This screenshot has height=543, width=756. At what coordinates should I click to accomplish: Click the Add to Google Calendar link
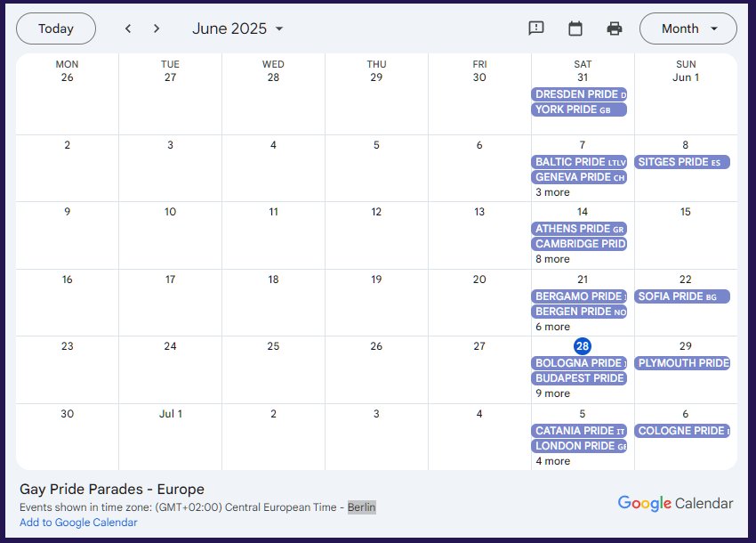point(78,523)
